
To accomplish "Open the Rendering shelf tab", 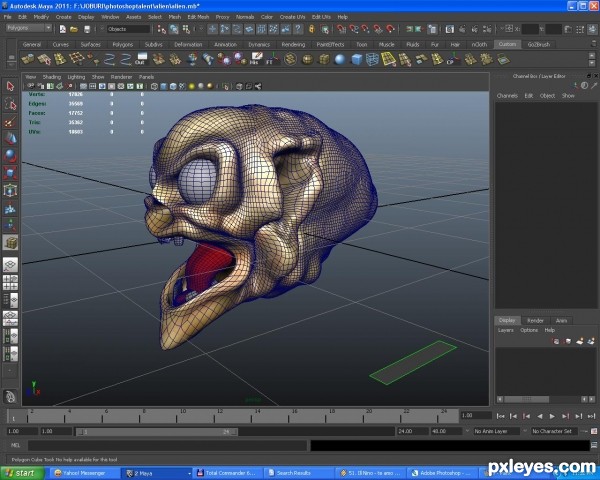I will point(293,44).
